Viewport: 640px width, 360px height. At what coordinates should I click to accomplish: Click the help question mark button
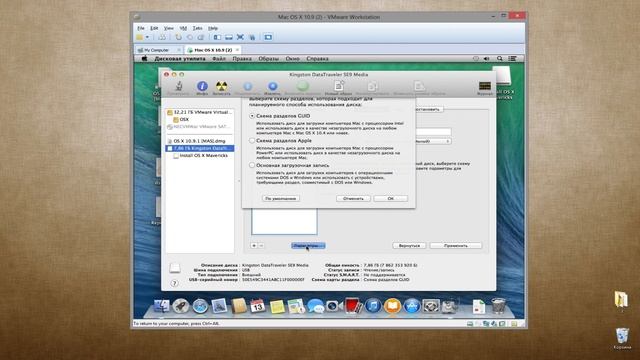pyautogui.click(x=174, y=283)
